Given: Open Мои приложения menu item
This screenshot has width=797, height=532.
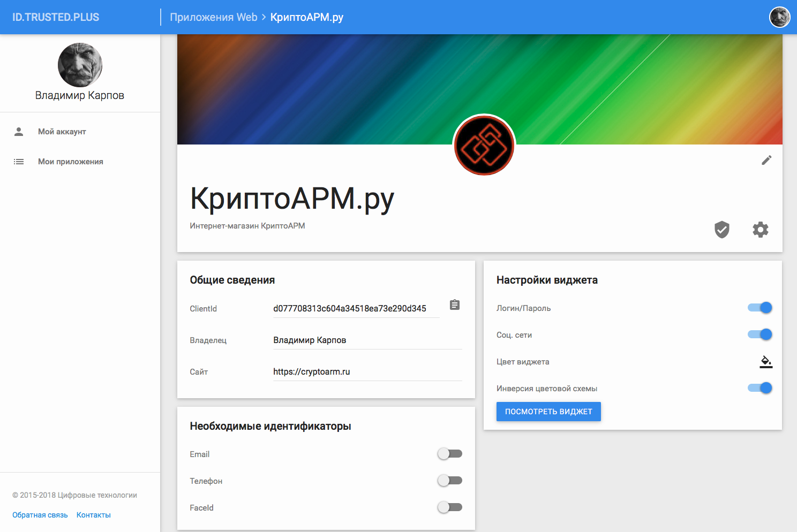Looking at the screenshot, I should pyautogui.click(x=80, y=162).
